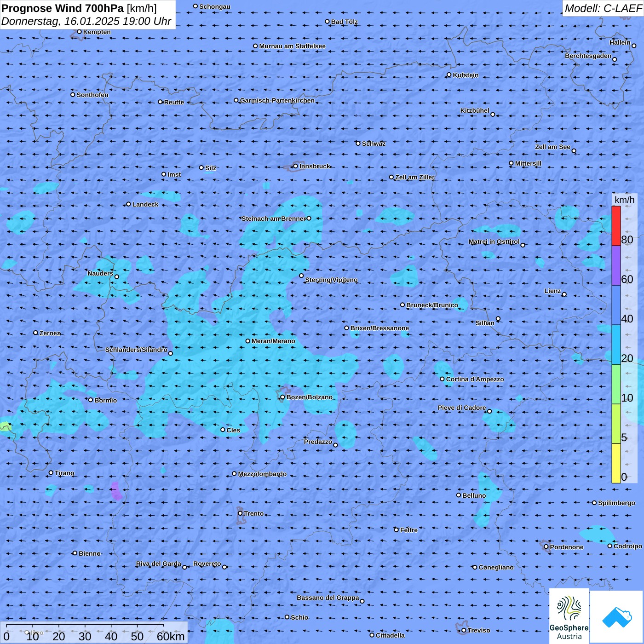Click the Nauders city marker
The height and width of the screenshot is (644, 644).
click(x=116, y=276)
